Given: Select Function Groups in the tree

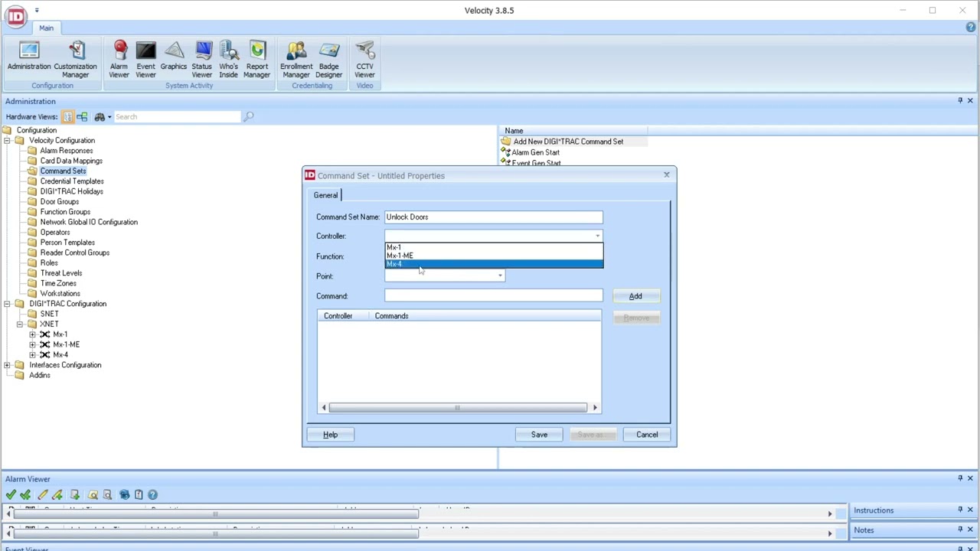Looking at the screenshot, I should click(x=65, y=212).
